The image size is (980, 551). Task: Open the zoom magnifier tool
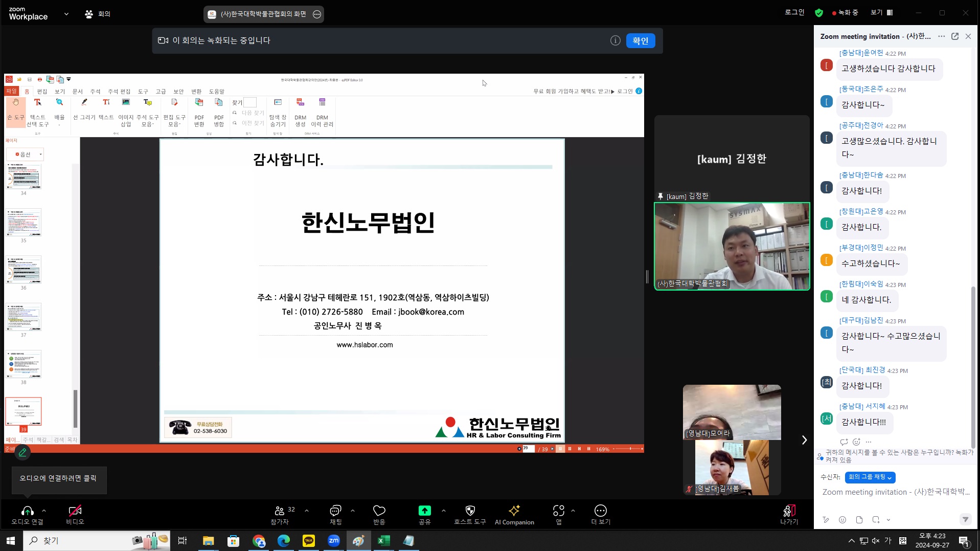[x=59, y=112]
